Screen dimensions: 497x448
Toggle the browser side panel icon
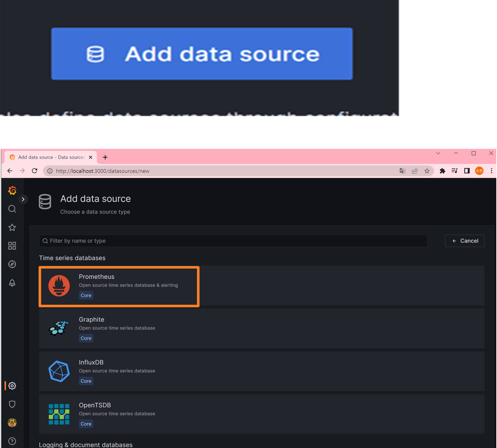(467, 171)
